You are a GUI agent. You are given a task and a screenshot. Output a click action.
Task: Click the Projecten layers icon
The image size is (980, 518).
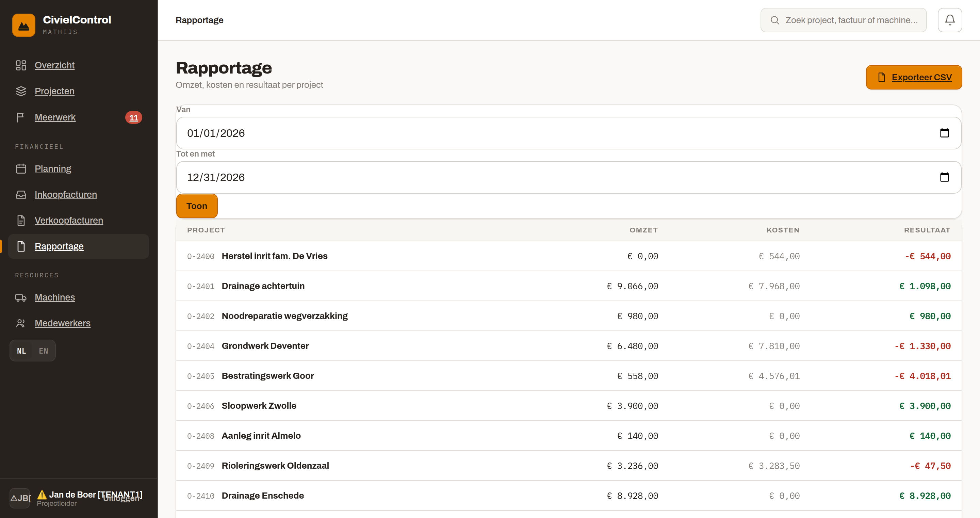click(21, 91)
